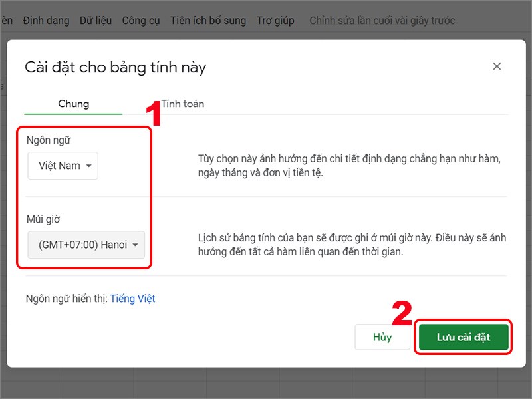Expand the (GMT+07:00) Hanoi timezone selector
This screenshot has height=399, width=532.
coord(85,245)
